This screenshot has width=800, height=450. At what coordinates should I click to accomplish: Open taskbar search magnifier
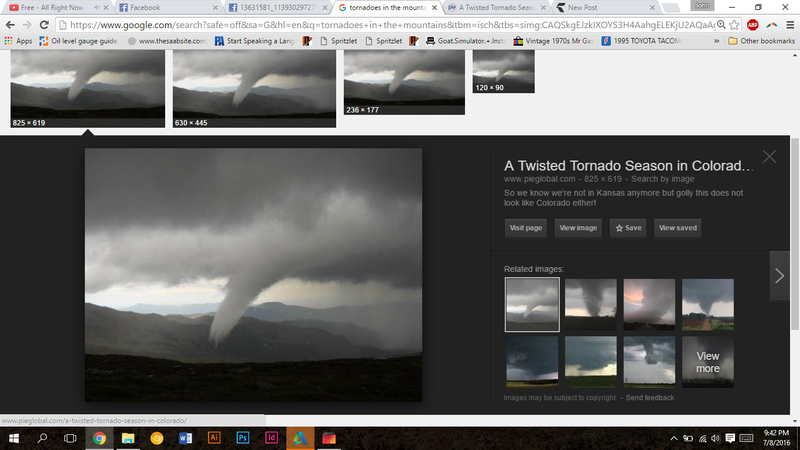(42, 438)
